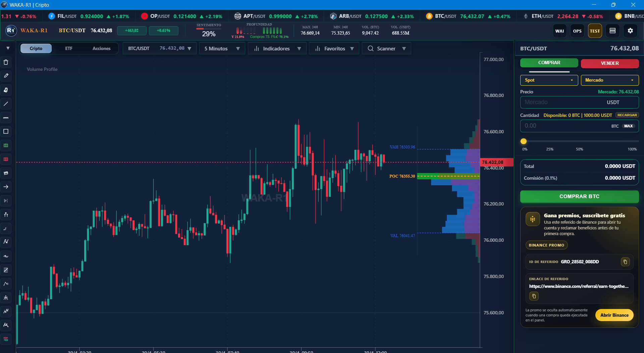
Task: Set the quantity slider to 50%
Action: [x=580, y=149]
